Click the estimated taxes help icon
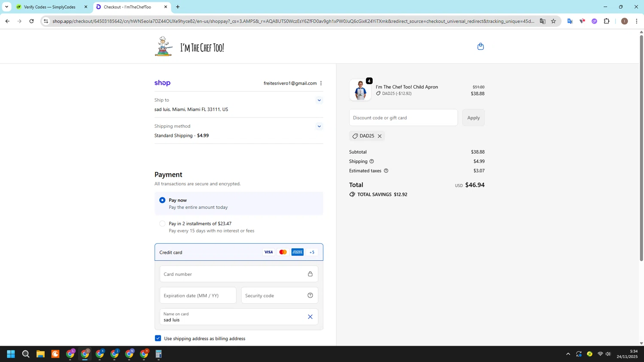 [x=386, y=171]
